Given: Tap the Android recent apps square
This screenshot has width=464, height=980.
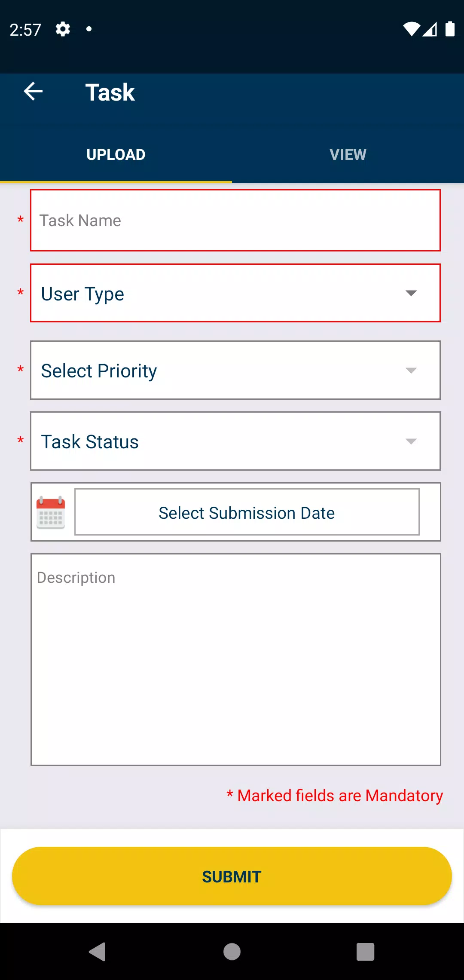Looking at the screenshot, I should (x=366, y=952).
